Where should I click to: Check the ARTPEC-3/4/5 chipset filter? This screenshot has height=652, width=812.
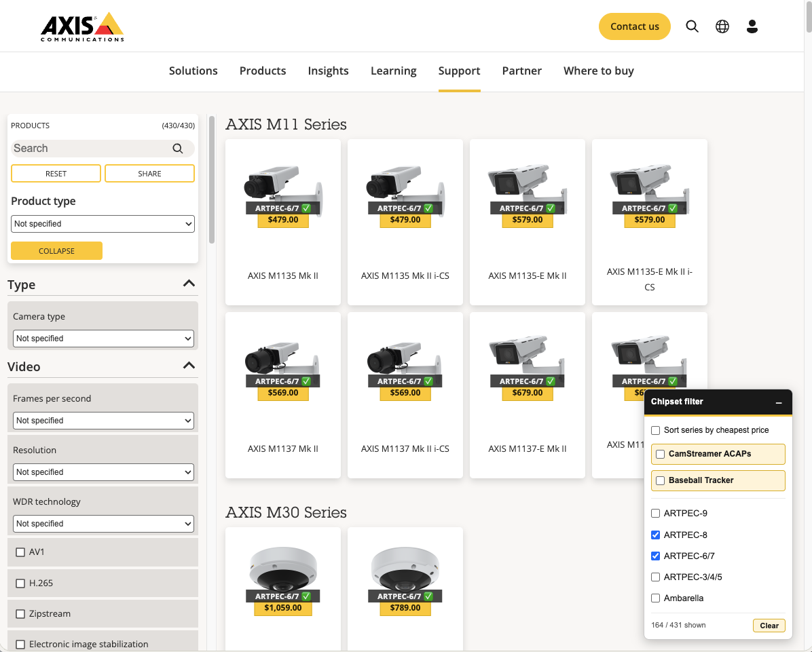[x=656, y=577]
